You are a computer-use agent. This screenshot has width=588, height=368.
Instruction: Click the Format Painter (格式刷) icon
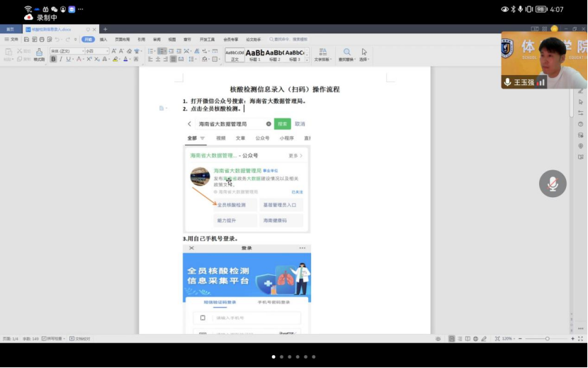point(39,53)
